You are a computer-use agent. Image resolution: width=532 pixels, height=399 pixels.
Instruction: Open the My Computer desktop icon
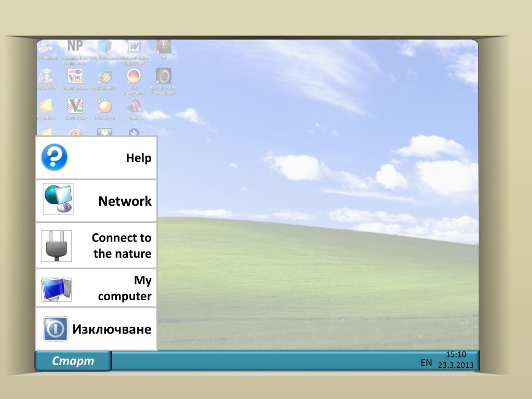(x=47, y=51)
